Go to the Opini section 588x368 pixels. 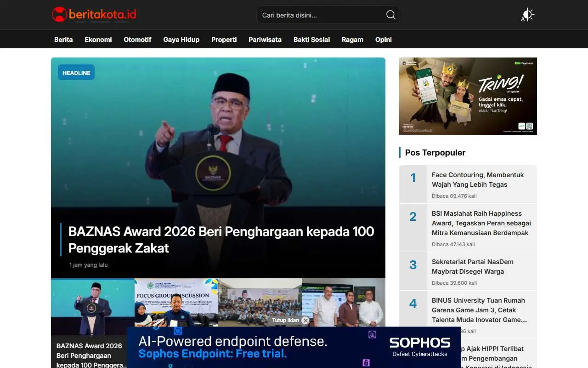click(x=384, y=40)
